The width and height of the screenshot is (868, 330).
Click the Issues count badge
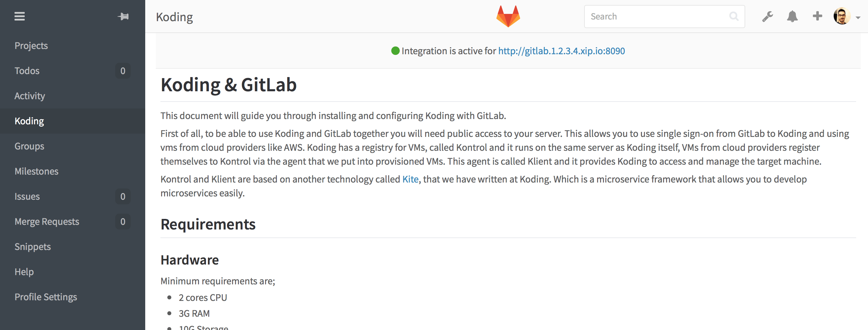(123, 196)
